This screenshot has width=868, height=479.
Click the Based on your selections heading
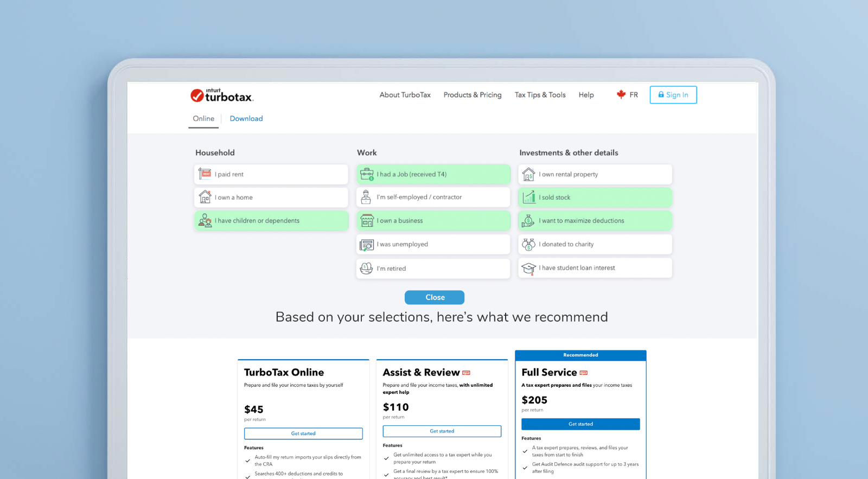[442, 317]
